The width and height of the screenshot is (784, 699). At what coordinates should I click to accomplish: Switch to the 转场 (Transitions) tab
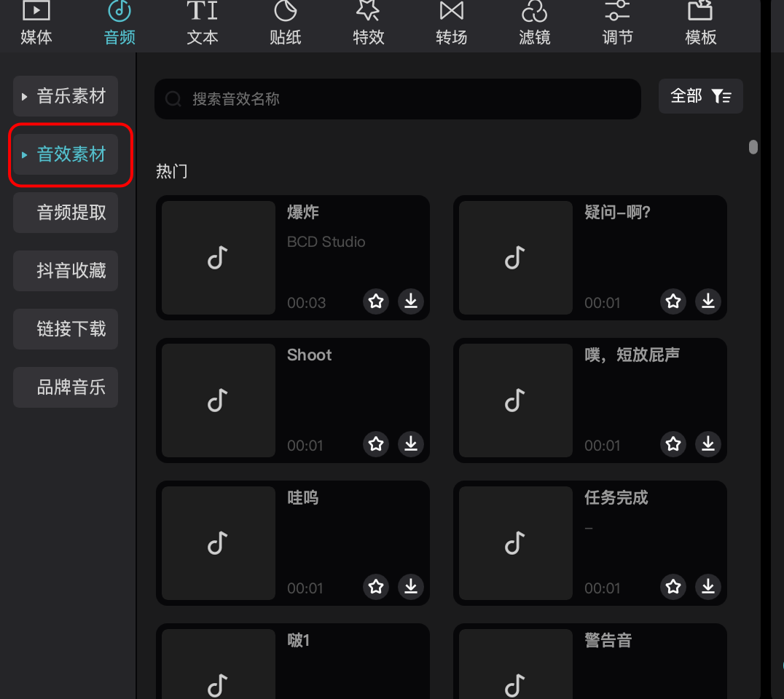tap(452, 24)
